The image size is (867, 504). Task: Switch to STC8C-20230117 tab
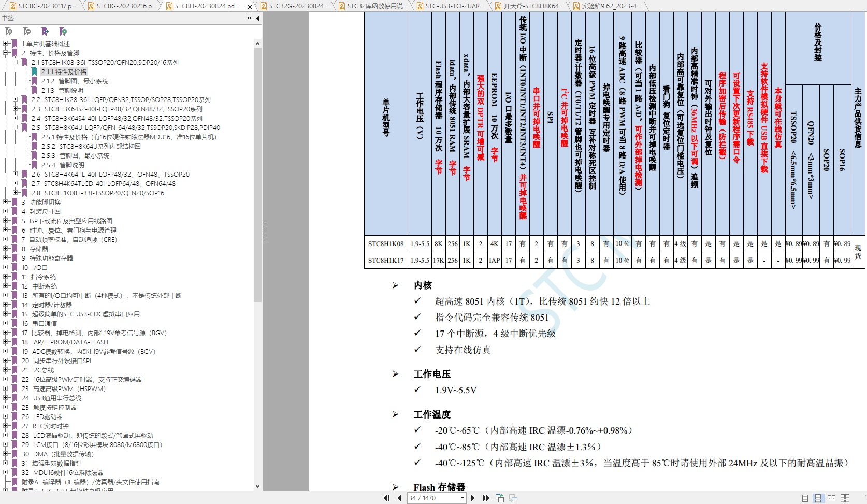[42, 6]
